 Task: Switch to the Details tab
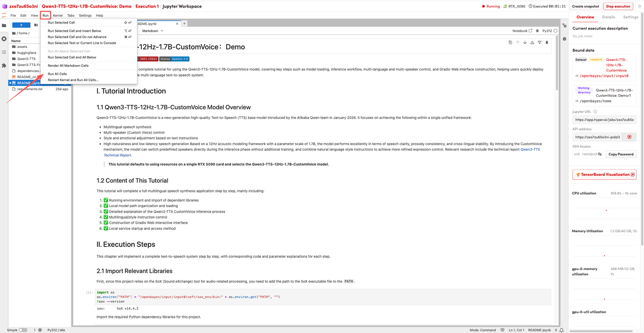[x=608, y=17]
